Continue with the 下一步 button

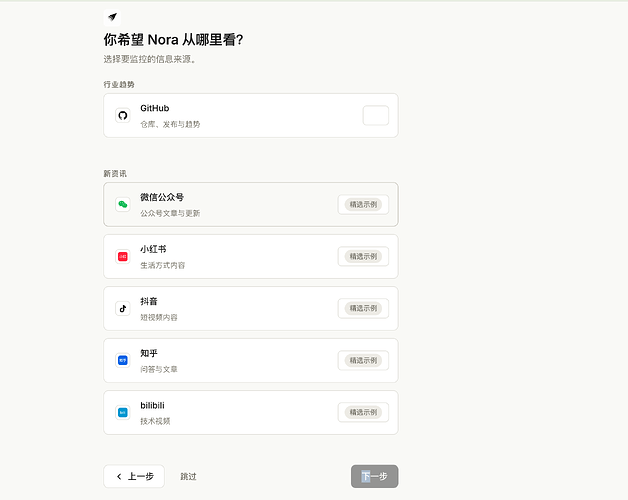[x=374, y=476]
